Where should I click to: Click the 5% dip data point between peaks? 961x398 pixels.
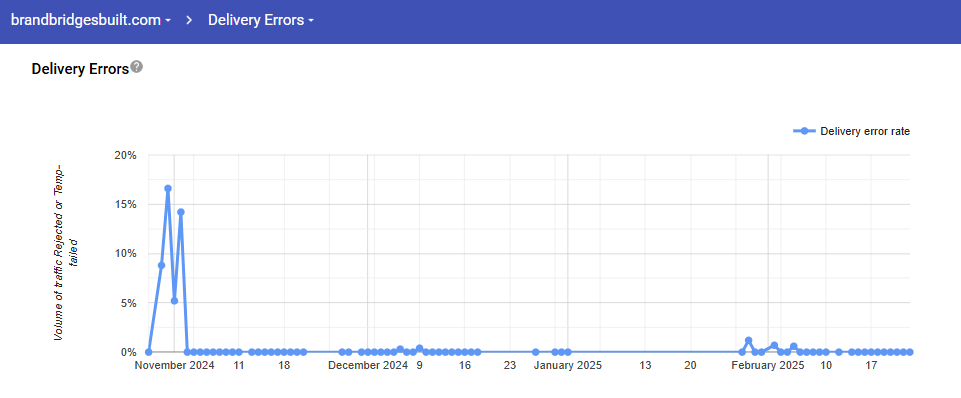[x=174, y=301]
